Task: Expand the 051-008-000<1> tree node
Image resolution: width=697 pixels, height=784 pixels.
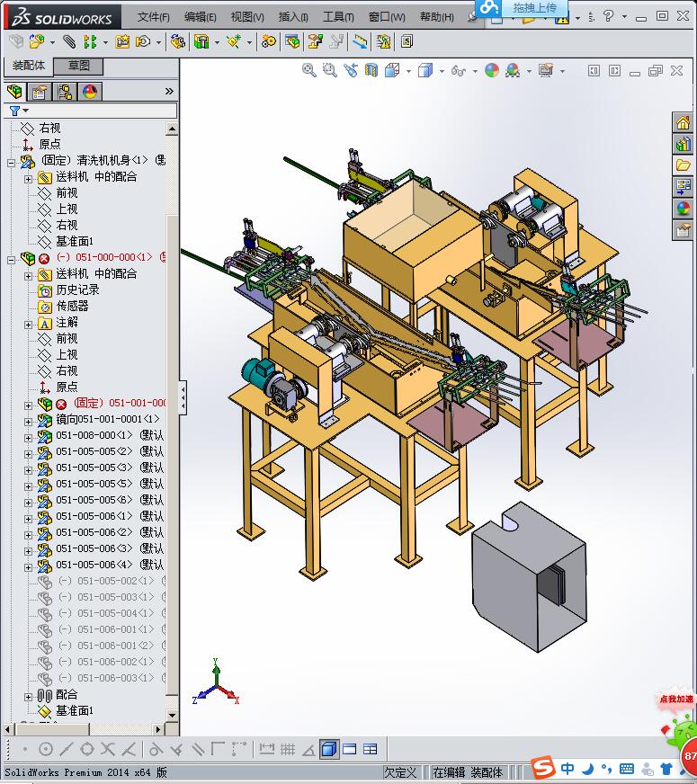Action: [28, 438]
